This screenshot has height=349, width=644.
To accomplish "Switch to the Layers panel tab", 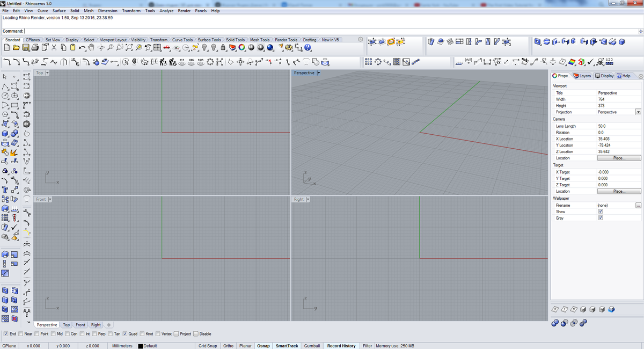I will [x=582, y=76].
